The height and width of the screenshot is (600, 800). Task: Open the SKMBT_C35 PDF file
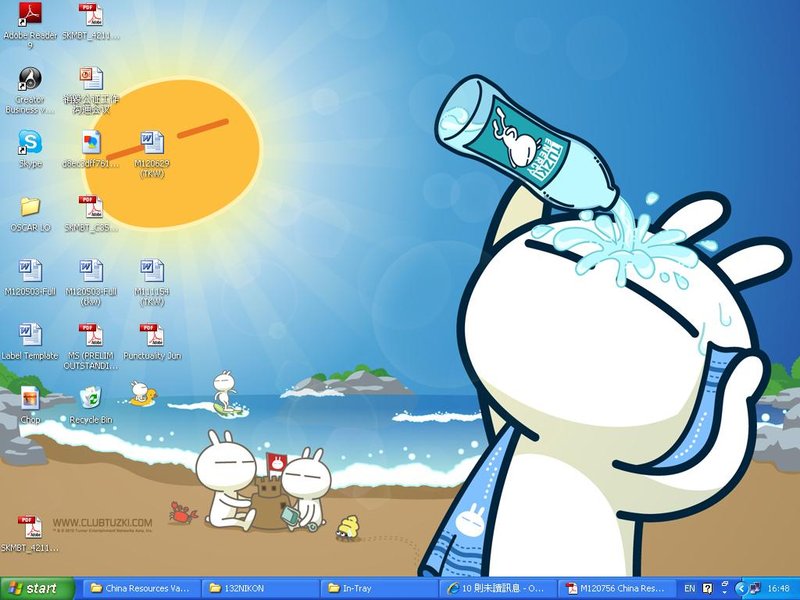(x=91, y=214)
